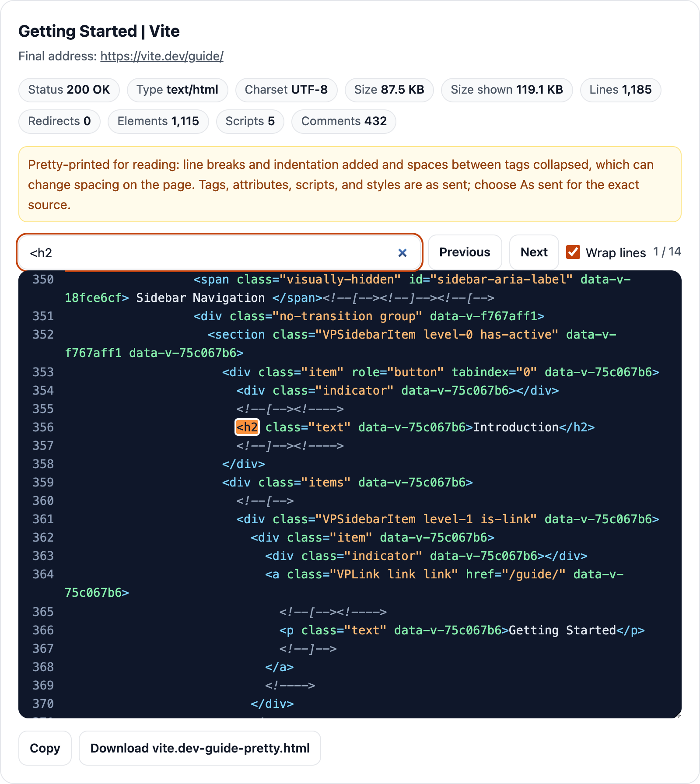Image resolution: width=700 pixels, height=784 pixels.
Task: Select the Comments 432 badge
Action: point(344,121)
